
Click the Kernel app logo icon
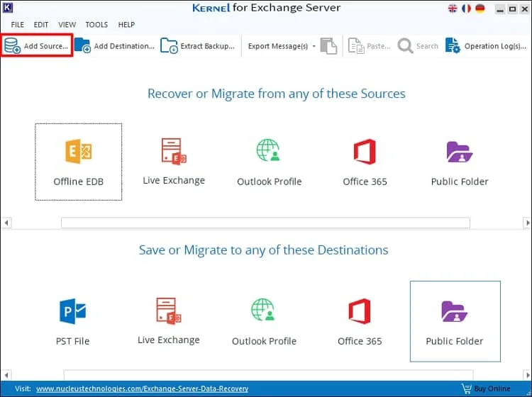point(8,8)
